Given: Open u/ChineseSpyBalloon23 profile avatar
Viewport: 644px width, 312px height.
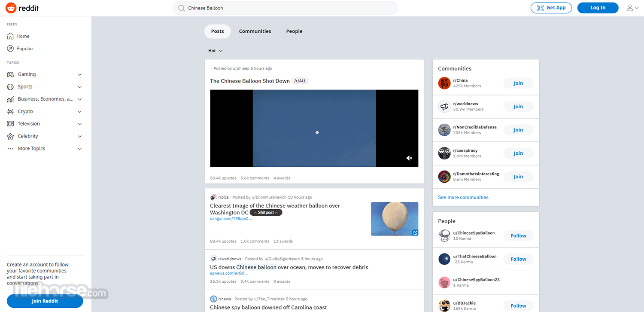Looking at the screenshot, I should (444, 282).
